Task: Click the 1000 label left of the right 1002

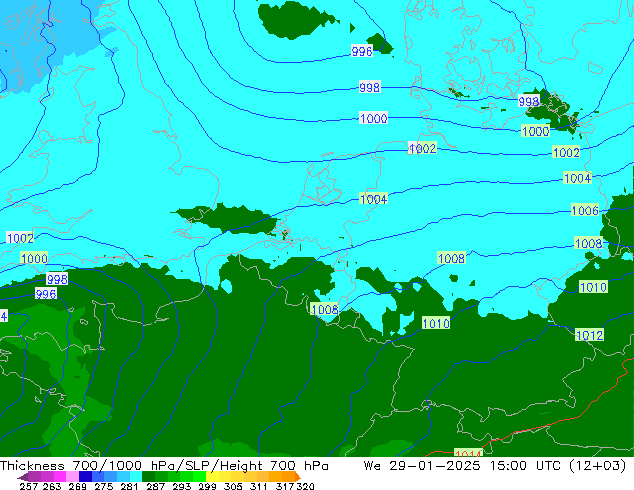Action: click(535, 131)
